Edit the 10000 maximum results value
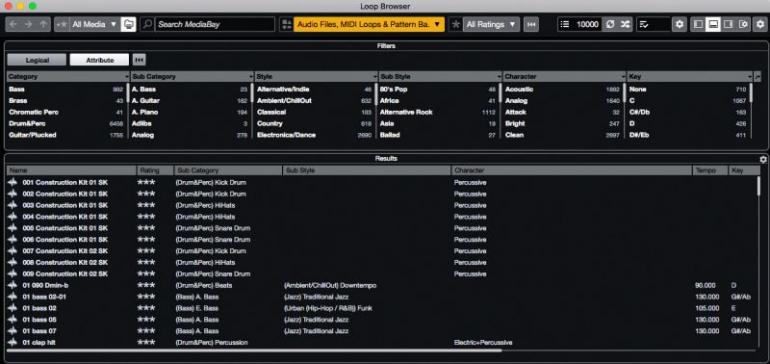Viewport: 770px width, 364px height. pyautogui.click(x=587, y=24)
